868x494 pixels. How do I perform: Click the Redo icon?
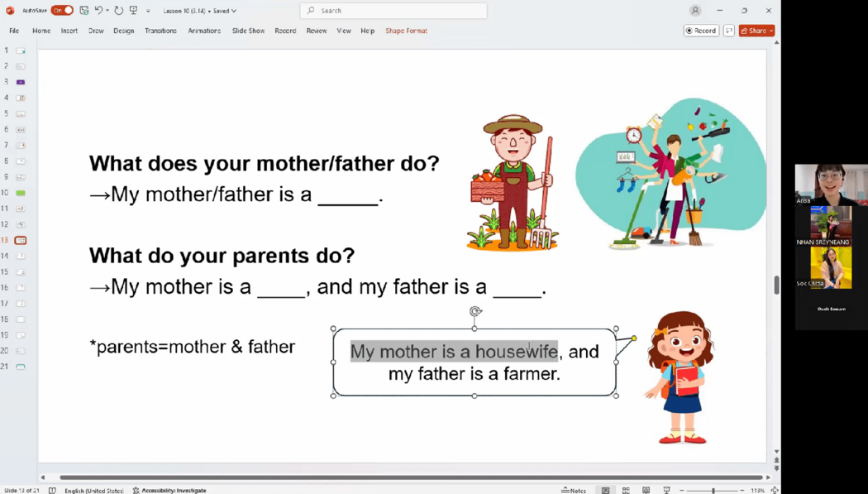pyautogui.click(x=119, y=11)
